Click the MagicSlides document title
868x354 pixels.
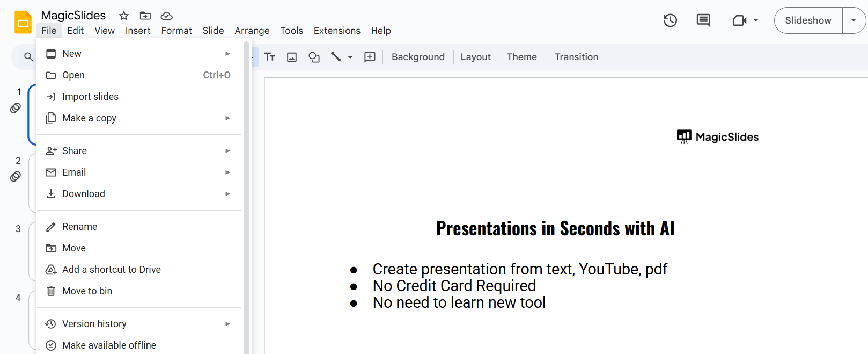[73, 15]
